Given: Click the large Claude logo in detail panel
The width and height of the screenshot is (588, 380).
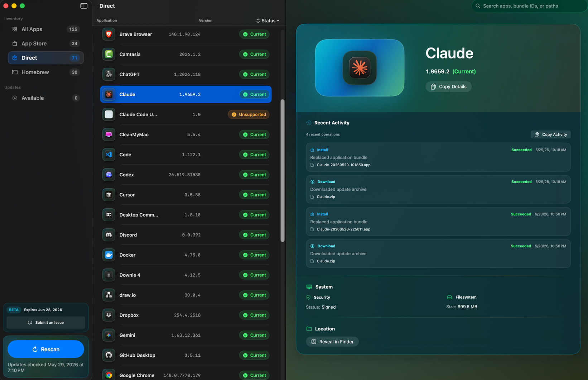Looking at the screenshot, I should click(x=360, y=68).
